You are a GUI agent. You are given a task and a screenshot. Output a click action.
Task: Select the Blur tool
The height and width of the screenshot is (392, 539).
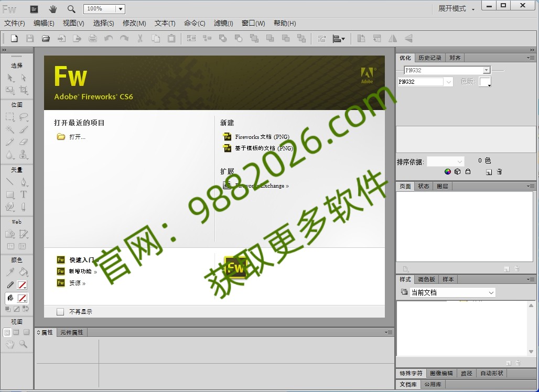pos(10,155)
